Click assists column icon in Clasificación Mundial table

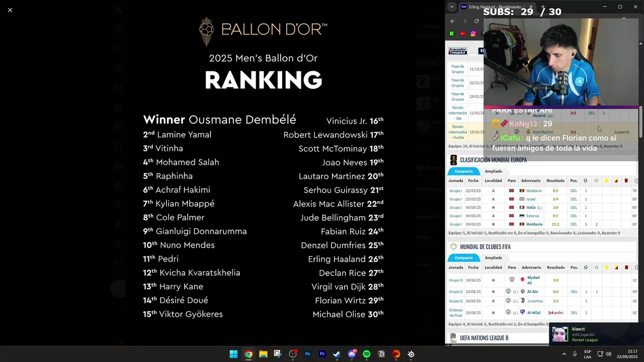pyautogui.click(x=596, y=181)
